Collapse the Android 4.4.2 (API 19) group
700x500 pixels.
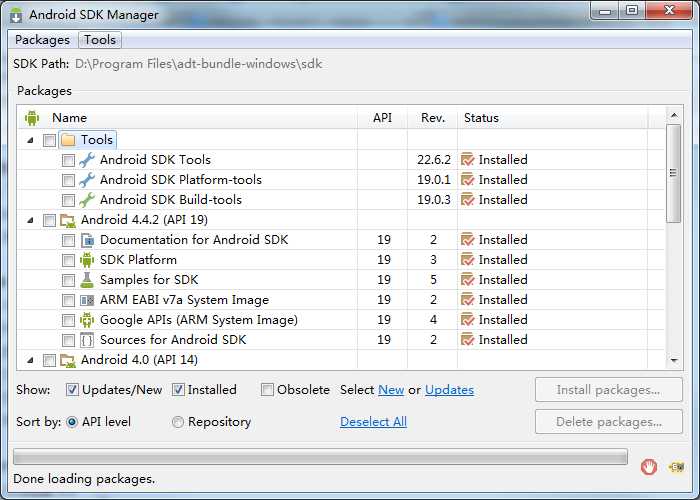[x=30, y=220]
